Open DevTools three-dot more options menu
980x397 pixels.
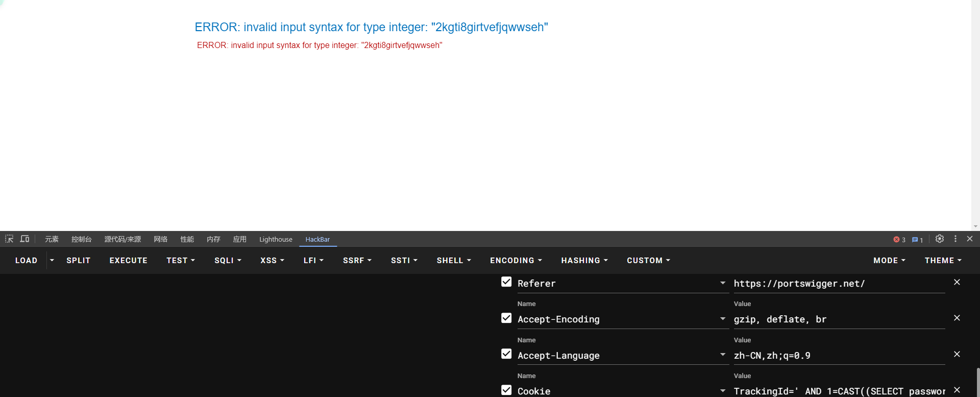pos(955,239)
